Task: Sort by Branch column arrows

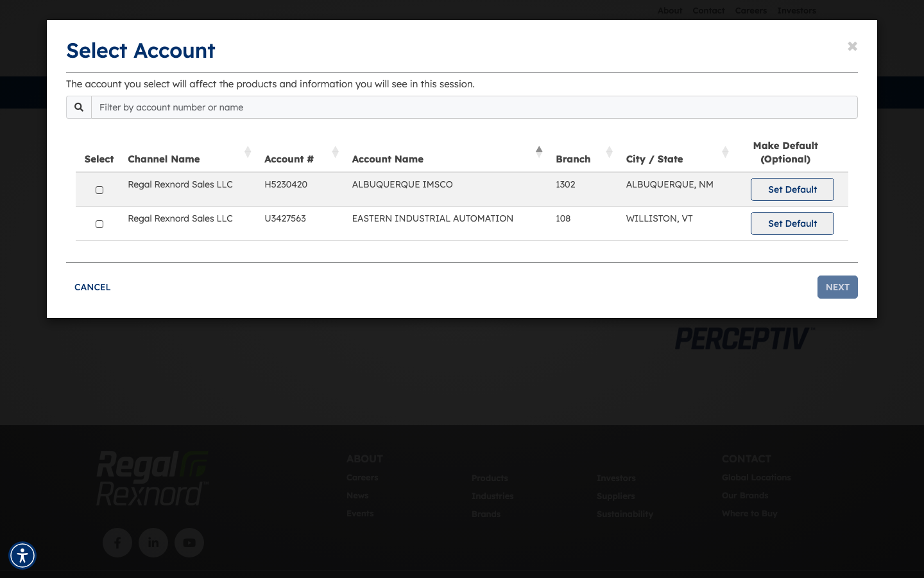Action: pos(609,152)
